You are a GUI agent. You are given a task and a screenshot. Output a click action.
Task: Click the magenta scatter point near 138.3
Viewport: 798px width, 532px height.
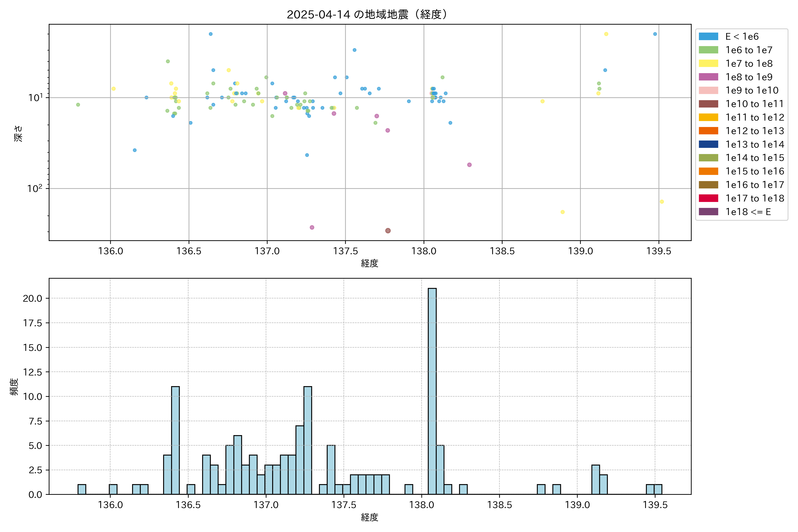coord(469,165)
